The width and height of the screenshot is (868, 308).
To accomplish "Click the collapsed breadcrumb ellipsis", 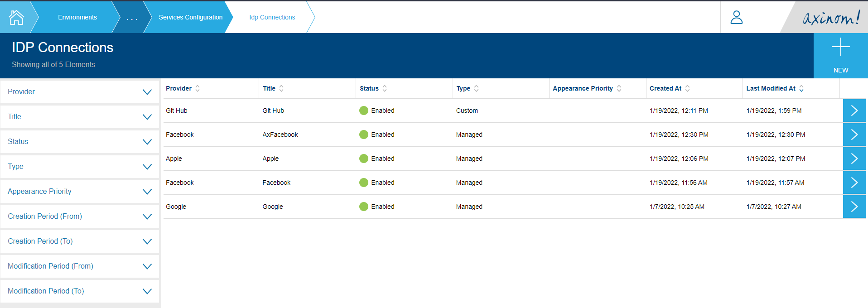I will click(x=132, y=18).
